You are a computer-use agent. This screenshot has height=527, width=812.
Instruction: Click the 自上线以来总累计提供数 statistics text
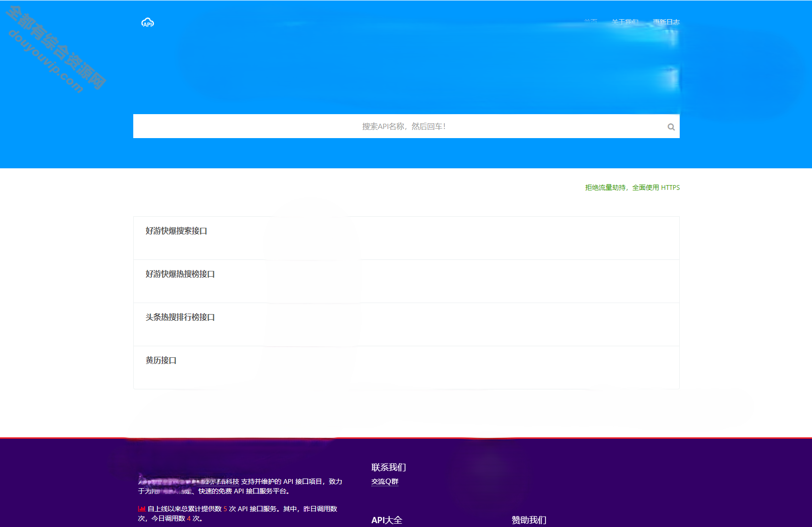coord(185,509)
